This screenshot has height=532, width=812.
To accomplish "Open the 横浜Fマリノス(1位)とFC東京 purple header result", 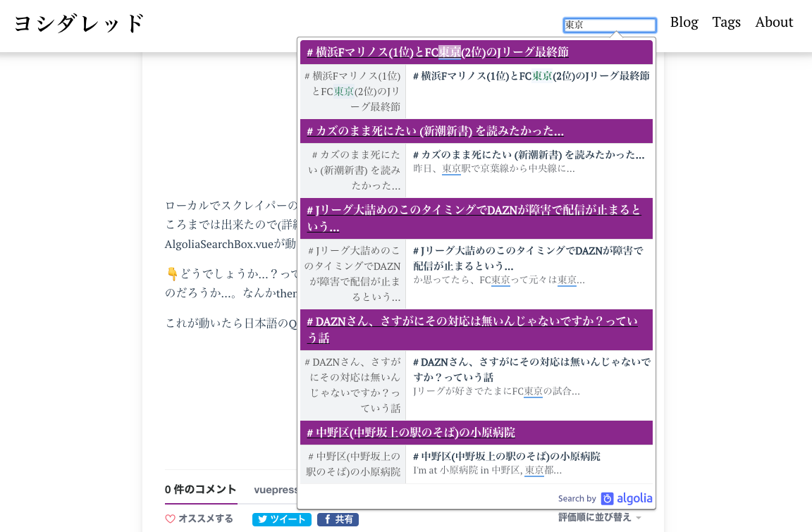I will (x=476, y=51).
